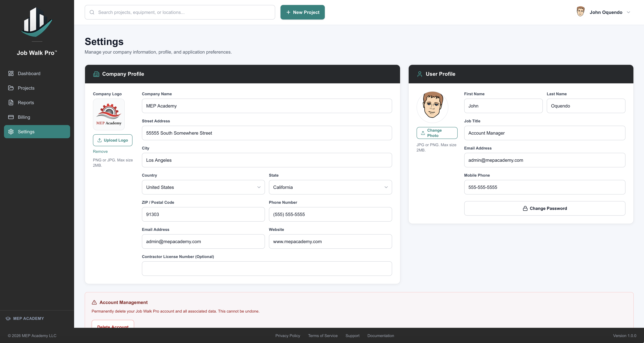Open the Documentation link

[381, 336]
